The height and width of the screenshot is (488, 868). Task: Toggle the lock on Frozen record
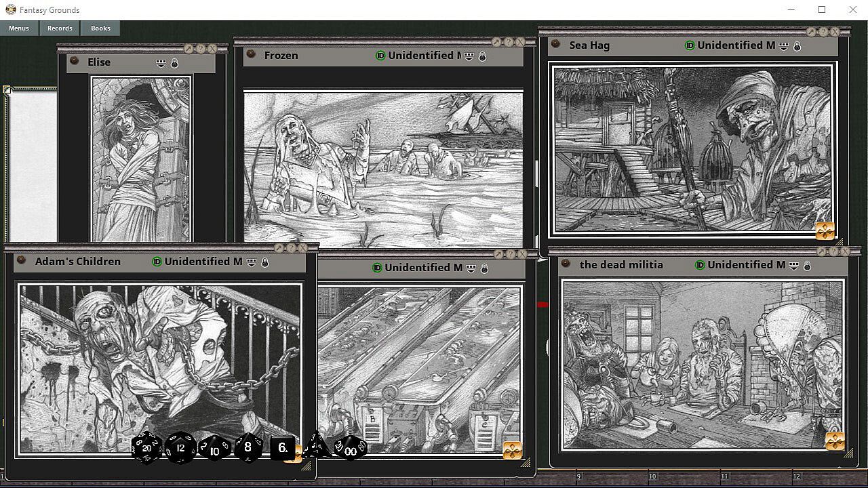pos(482,56)
